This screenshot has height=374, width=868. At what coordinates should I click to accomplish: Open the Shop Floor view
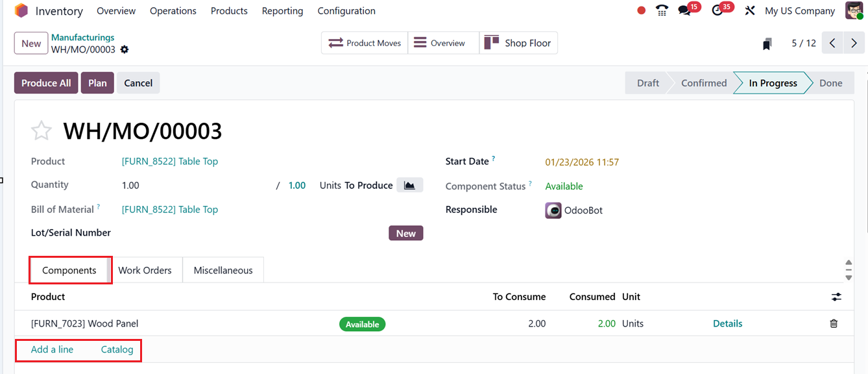[518, 42]
